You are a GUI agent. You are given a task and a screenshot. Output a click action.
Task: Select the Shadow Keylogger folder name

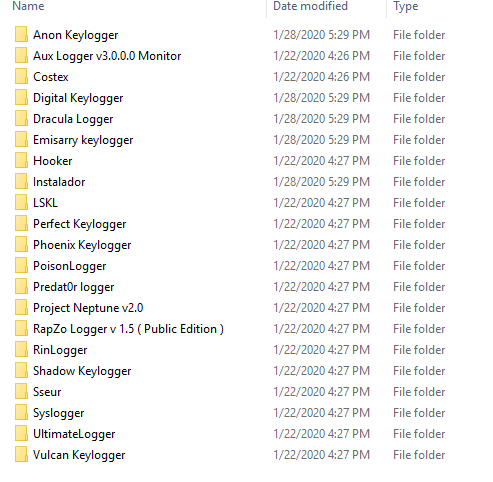pos(82,371)
